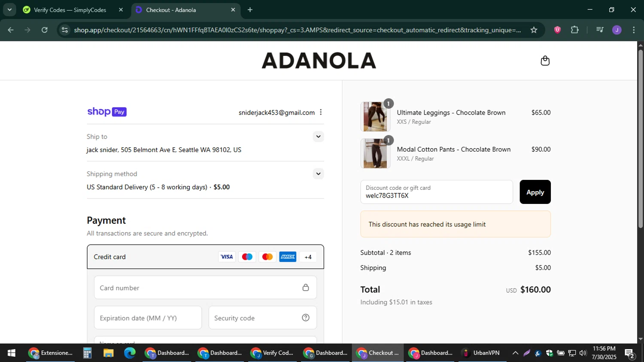Open Chrome three-dot menu
The height and width of the screenshot is (362, 644).
634,30
